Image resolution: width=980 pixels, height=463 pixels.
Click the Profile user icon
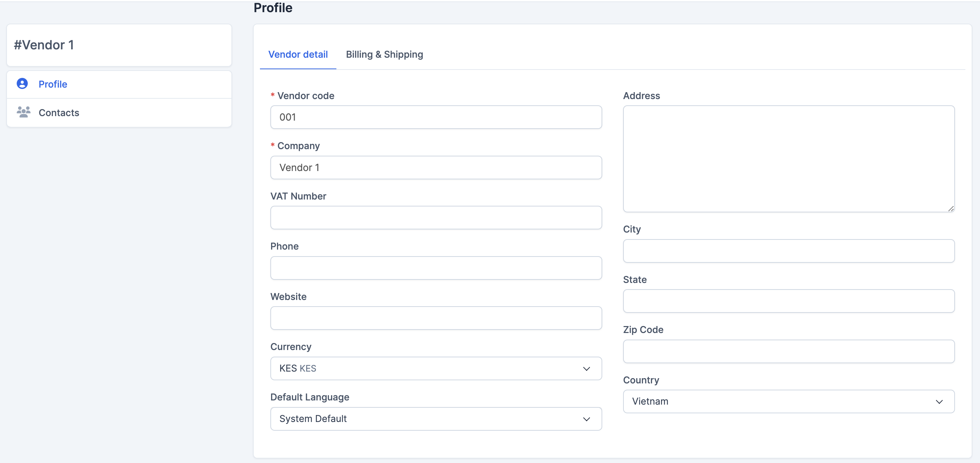(22, 84)
